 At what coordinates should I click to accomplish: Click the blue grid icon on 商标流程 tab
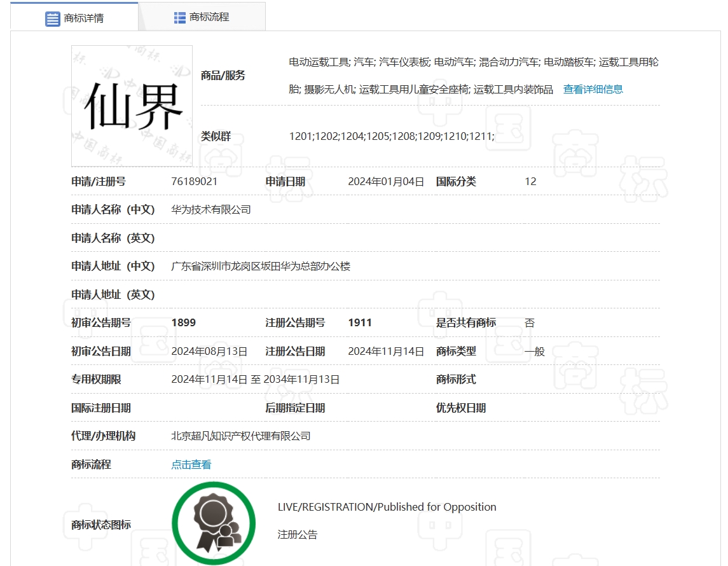179,17
